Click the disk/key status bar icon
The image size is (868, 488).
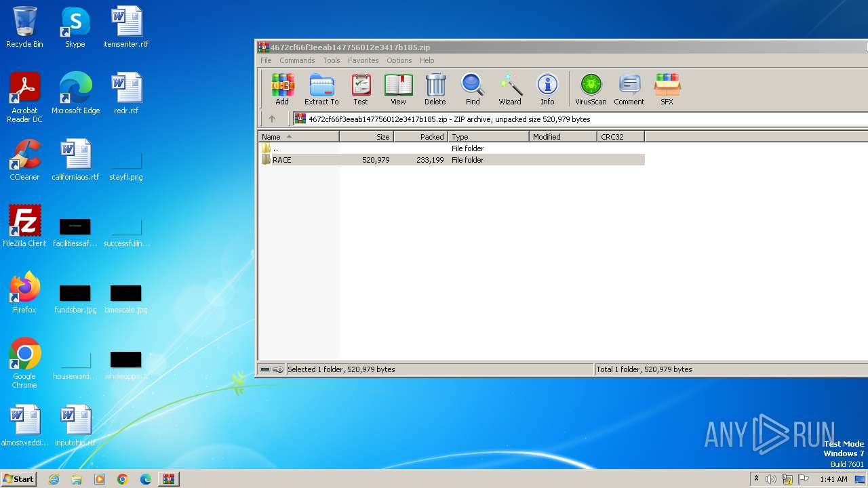[x=272, y=369]
